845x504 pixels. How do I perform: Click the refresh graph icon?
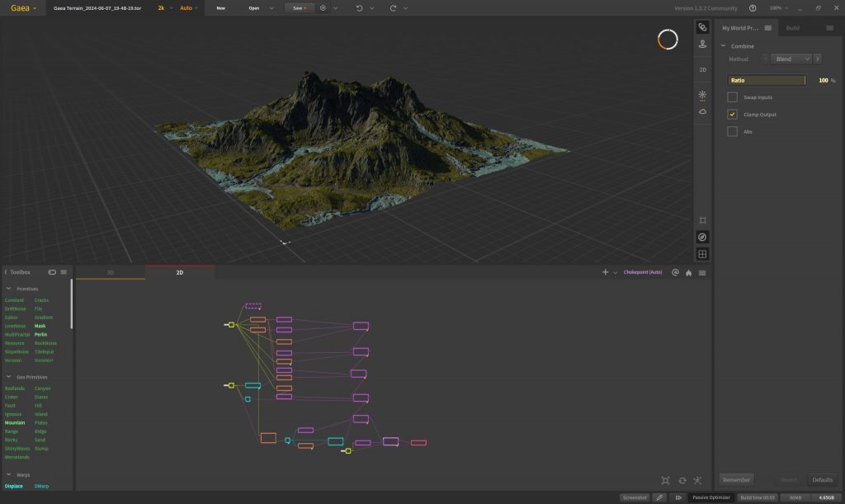(x=682, y=480)
